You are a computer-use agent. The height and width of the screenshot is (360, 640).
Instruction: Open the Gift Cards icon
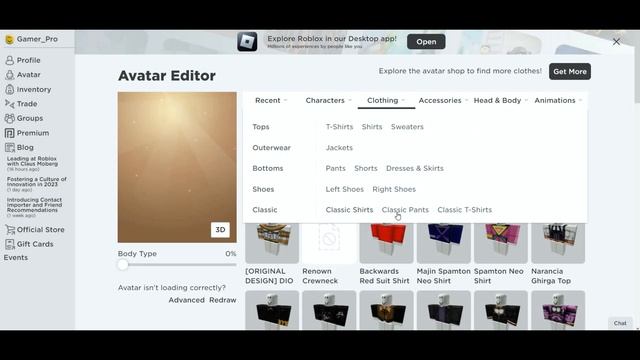click(x=10, y=244)
